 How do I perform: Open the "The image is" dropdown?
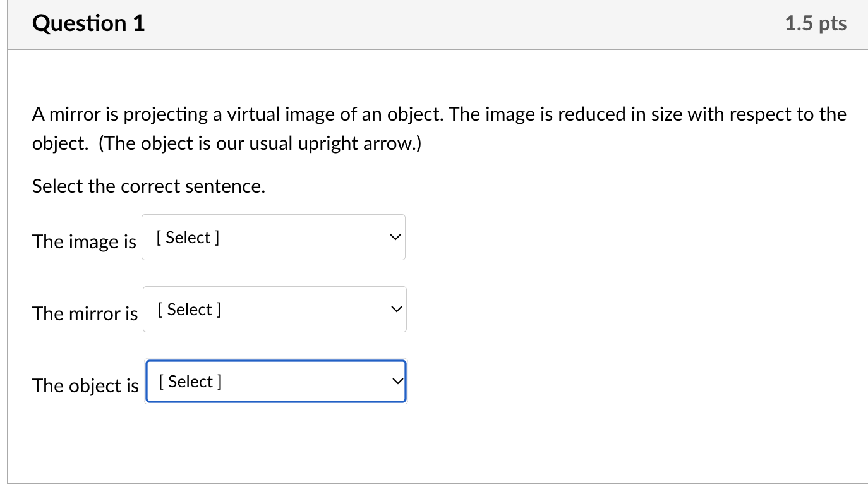273,238
